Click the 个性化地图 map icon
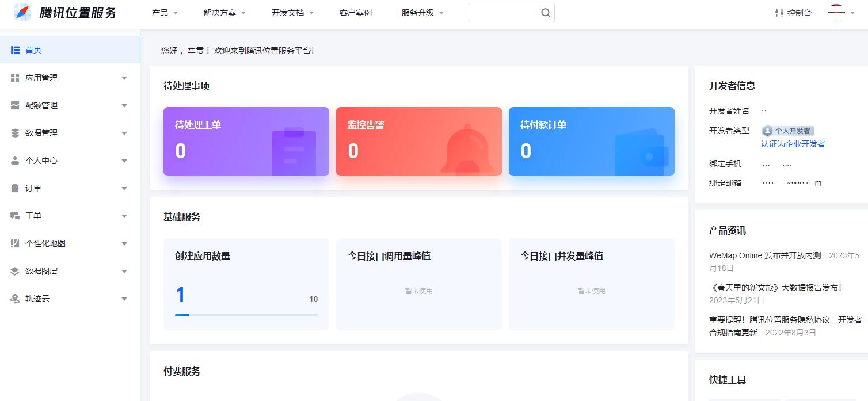The image size is (868, 401). [x=16, y=243]
